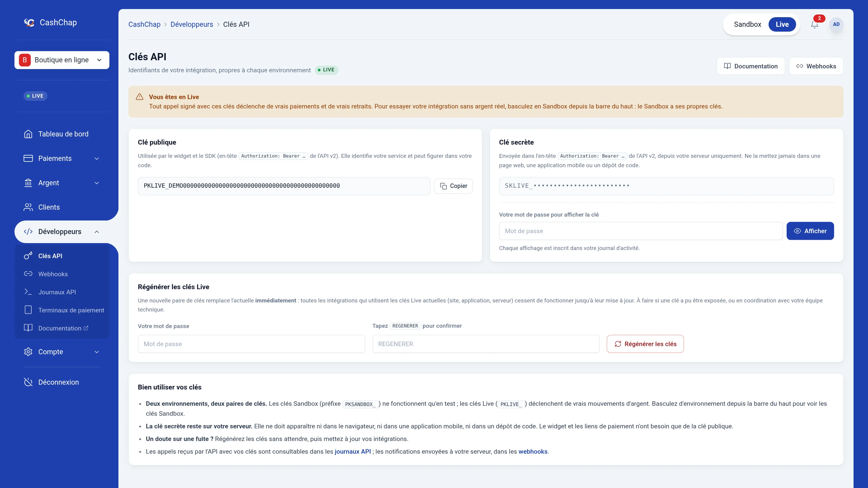Focus the REGENERER confirmation field
This screenshot has height=488, width=868.
pos(486,344)
